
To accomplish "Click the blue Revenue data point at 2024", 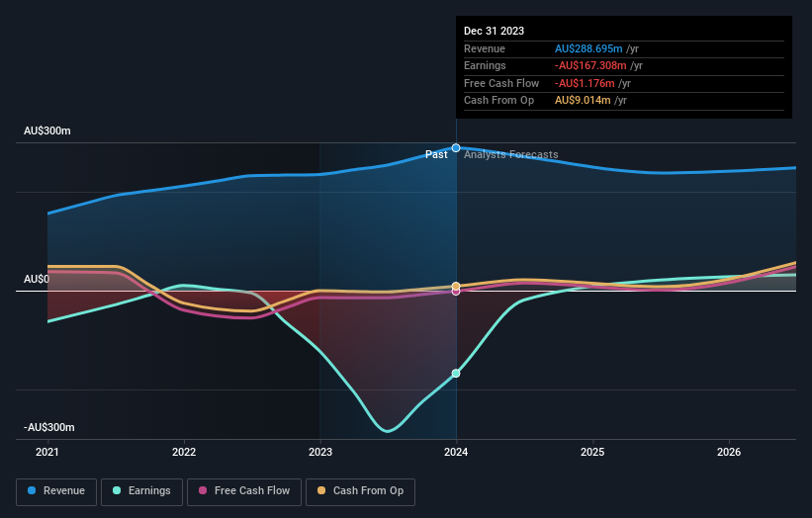I will pos(456,148).
